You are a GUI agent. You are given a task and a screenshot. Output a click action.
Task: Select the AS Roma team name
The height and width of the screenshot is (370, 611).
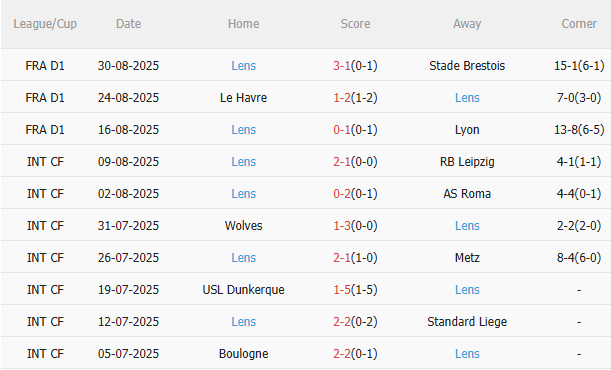tap(467, 194)
